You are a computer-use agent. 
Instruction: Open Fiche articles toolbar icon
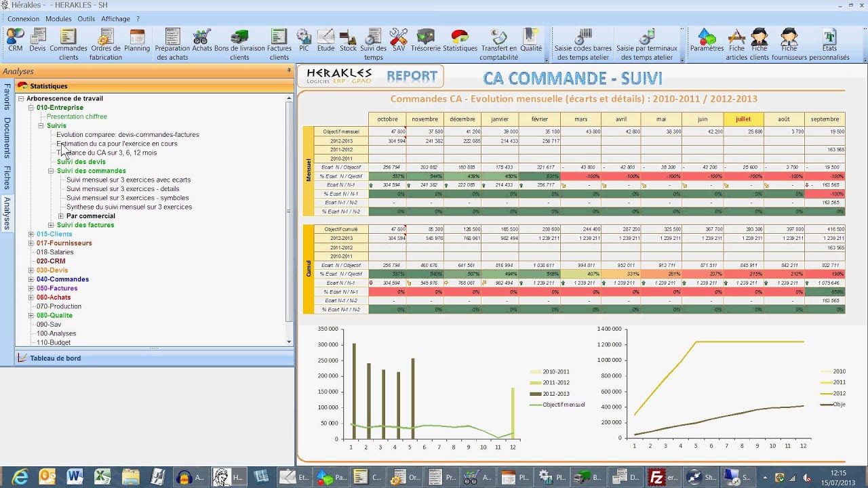(x=736, y=45)
